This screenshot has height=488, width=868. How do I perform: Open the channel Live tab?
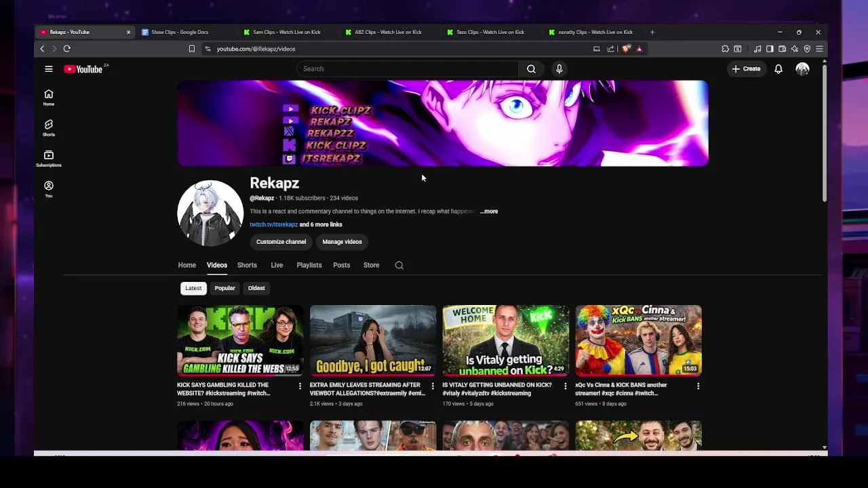tap(277, 265)
